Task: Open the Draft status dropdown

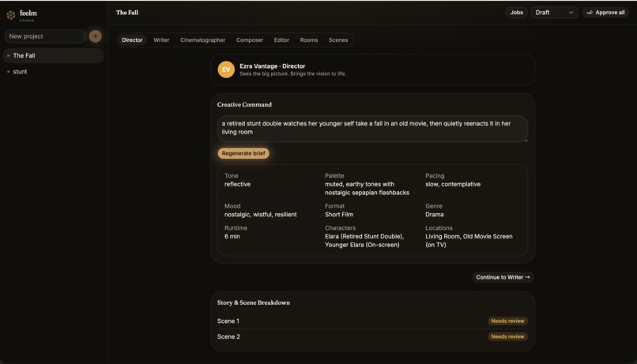Action: point(554,13)
